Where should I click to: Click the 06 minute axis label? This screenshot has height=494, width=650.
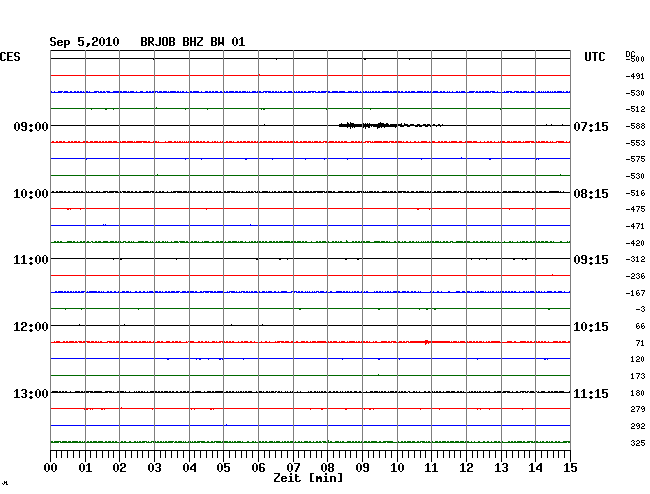tap(258, 468)
